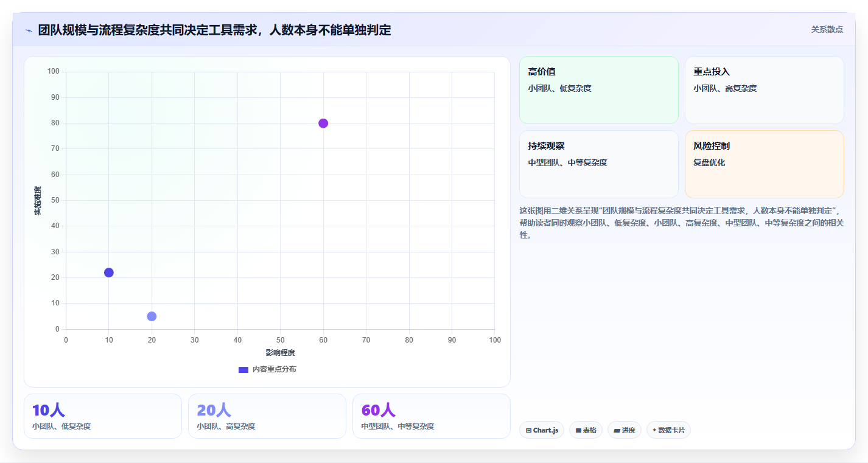Click the description paragraph starting 这张图用二维关系

(x=681, y=223)
